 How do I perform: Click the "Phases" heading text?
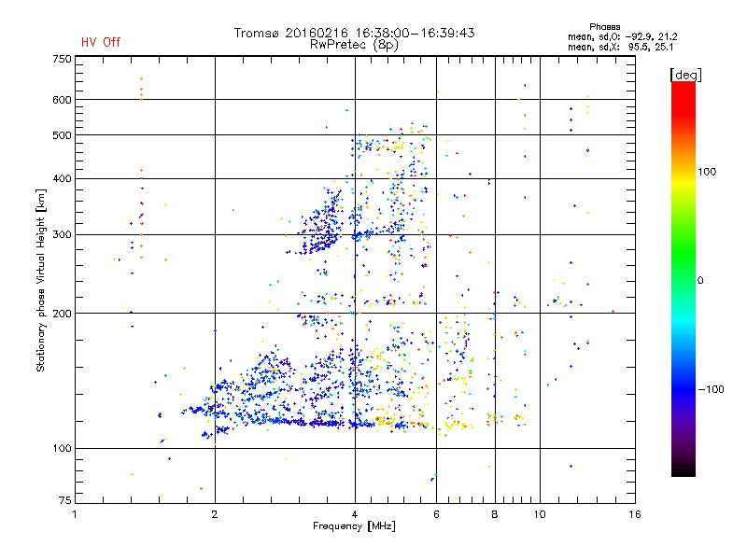click(604, 27)
